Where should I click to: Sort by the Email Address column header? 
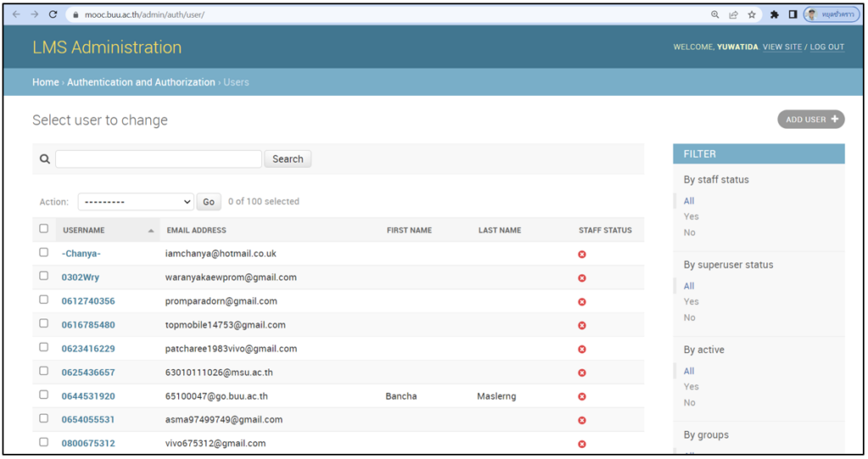click(x=196, y=230)
